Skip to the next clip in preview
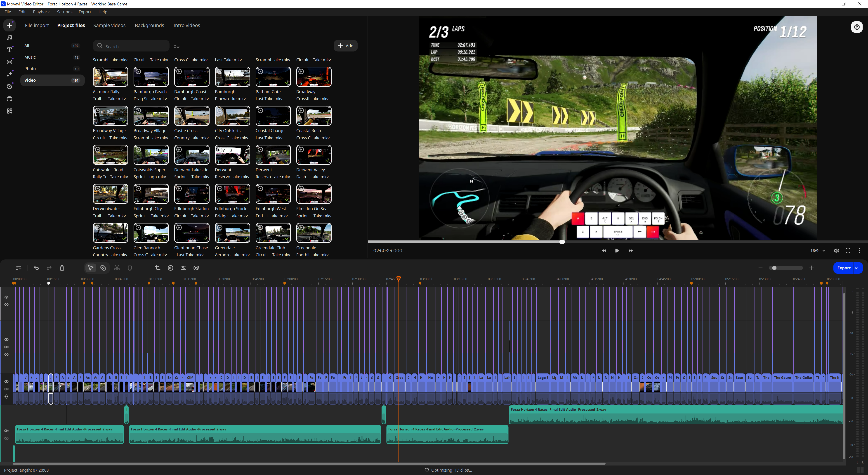 [630, 250]
